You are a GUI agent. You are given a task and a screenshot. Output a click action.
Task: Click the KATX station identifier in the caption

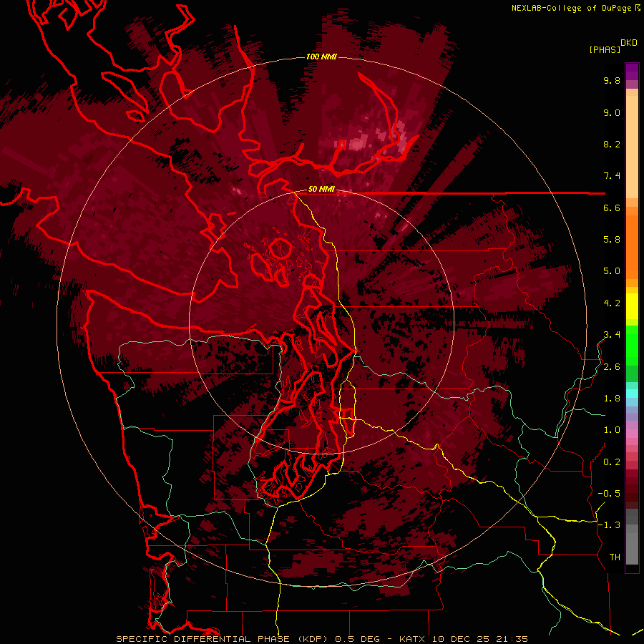412,639
